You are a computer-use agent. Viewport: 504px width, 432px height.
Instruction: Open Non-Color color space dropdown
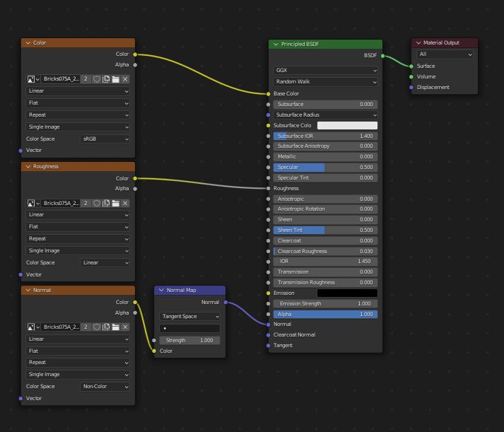click(105, 386)
